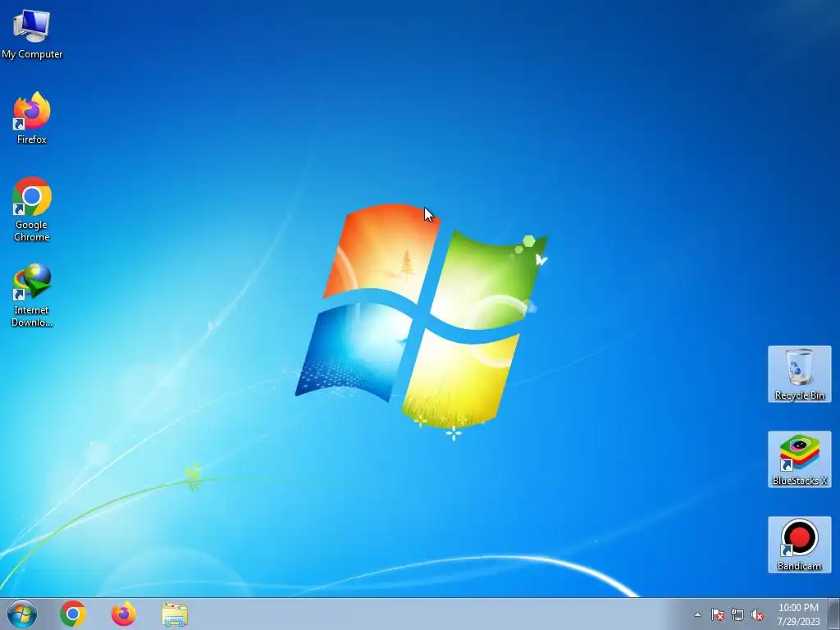840x630 pixels.
Task: Open the Windows Start menu
Action: pos(22,614)
